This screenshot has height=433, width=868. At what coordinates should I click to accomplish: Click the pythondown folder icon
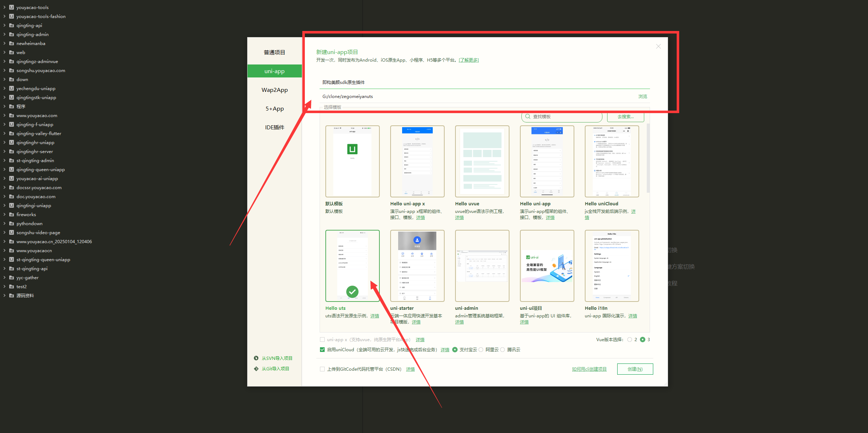pyautogui.click(x=12, y=223)
